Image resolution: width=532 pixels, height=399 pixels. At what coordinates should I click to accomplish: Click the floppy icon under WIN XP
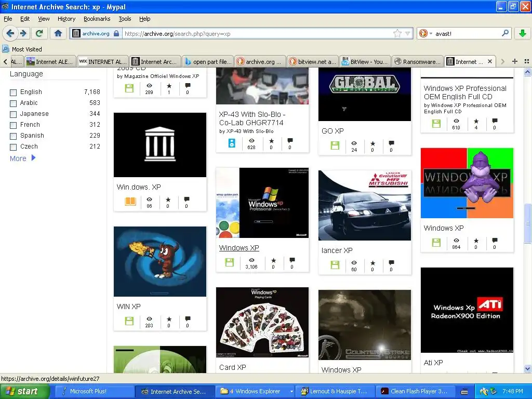129,321
